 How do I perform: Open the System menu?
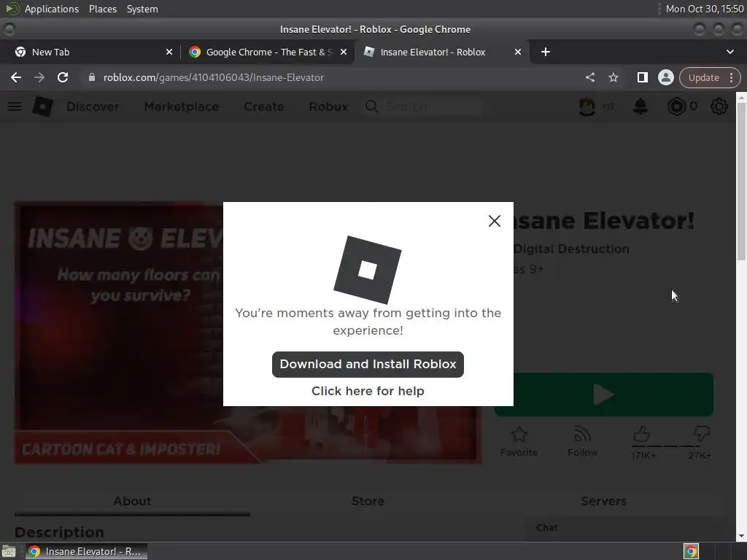(142, 9)
